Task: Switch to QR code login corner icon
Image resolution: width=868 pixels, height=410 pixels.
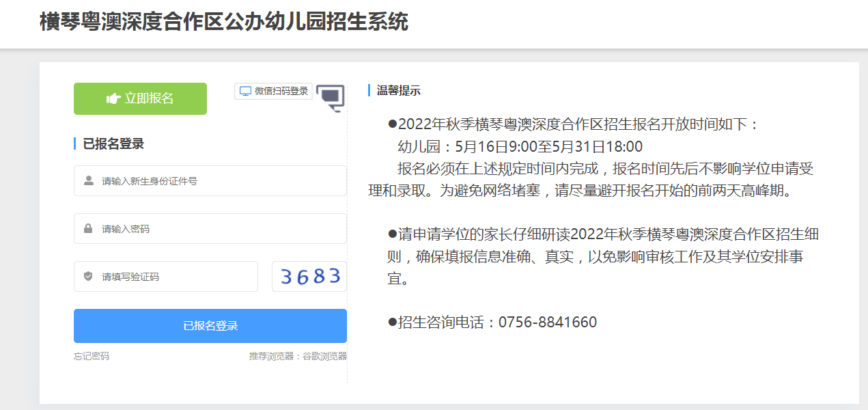Action: [x=331, y=98]
